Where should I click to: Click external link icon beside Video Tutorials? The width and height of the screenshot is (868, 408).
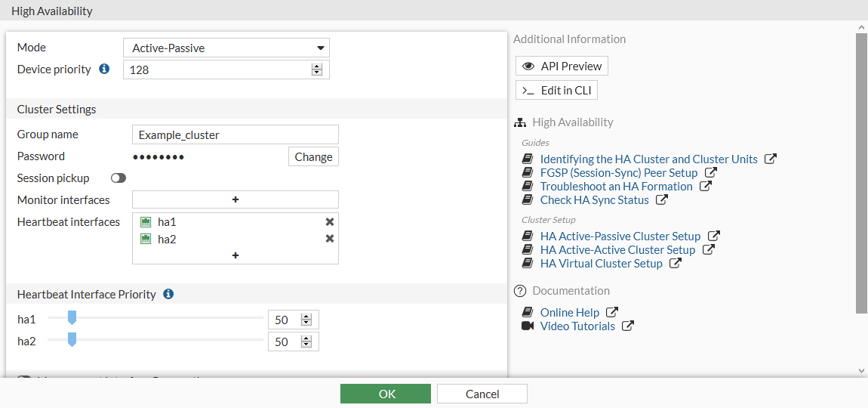coord(628,326)
